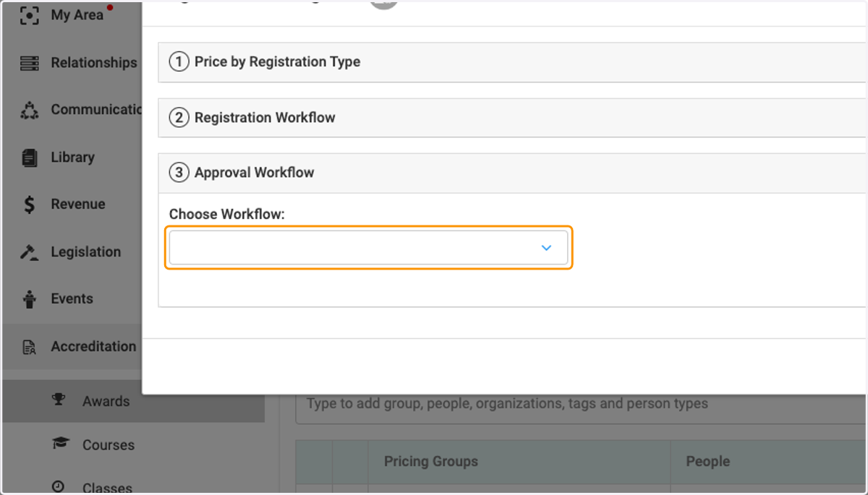868x495 pixels.
Task: Select Classes submenu item
Action: coord(107,488)
